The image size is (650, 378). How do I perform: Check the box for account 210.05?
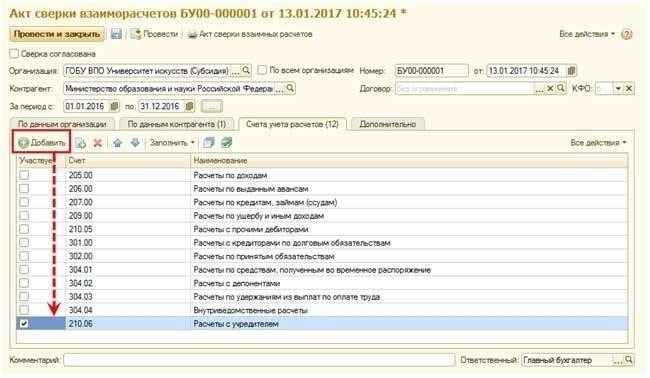tap(24, 229)
